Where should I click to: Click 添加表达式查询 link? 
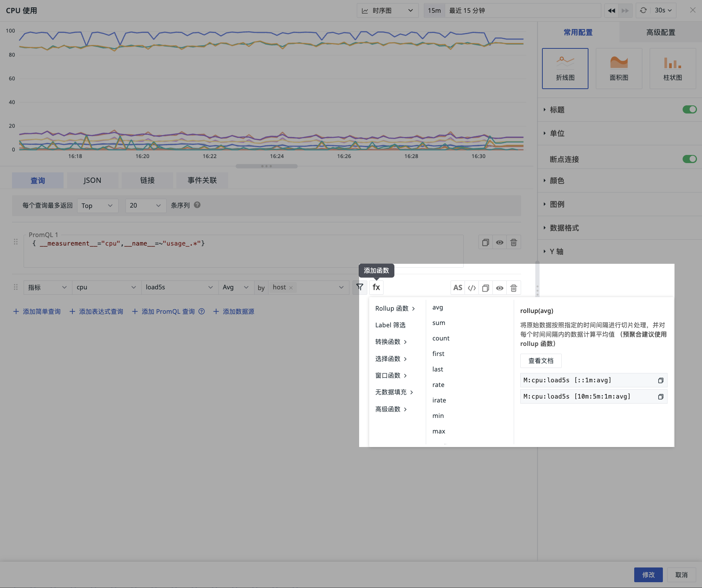click(96, 311)
